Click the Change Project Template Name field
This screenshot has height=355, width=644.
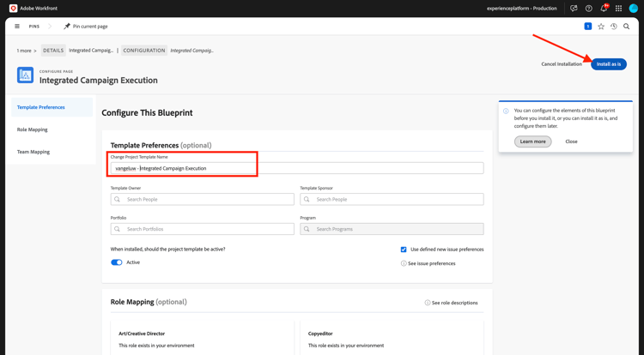click(x=297, y=168)
